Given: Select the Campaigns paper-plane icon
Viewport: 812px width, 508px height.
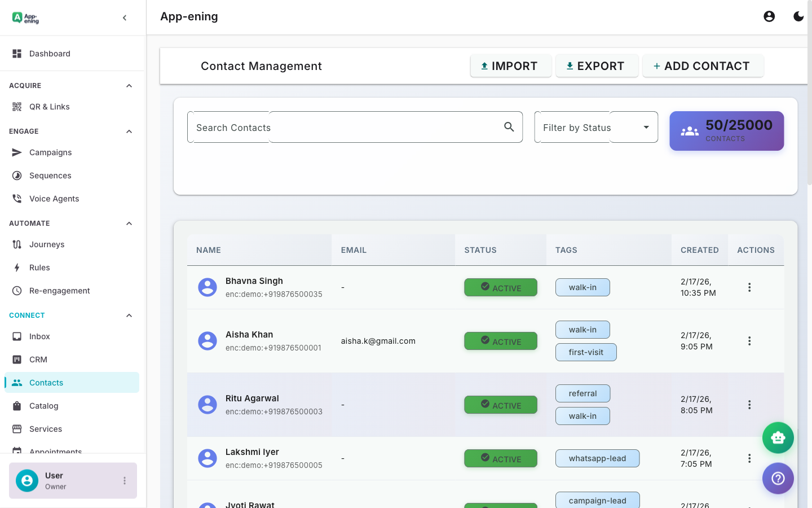Looking at the screenshot, I should coord(16,152).
